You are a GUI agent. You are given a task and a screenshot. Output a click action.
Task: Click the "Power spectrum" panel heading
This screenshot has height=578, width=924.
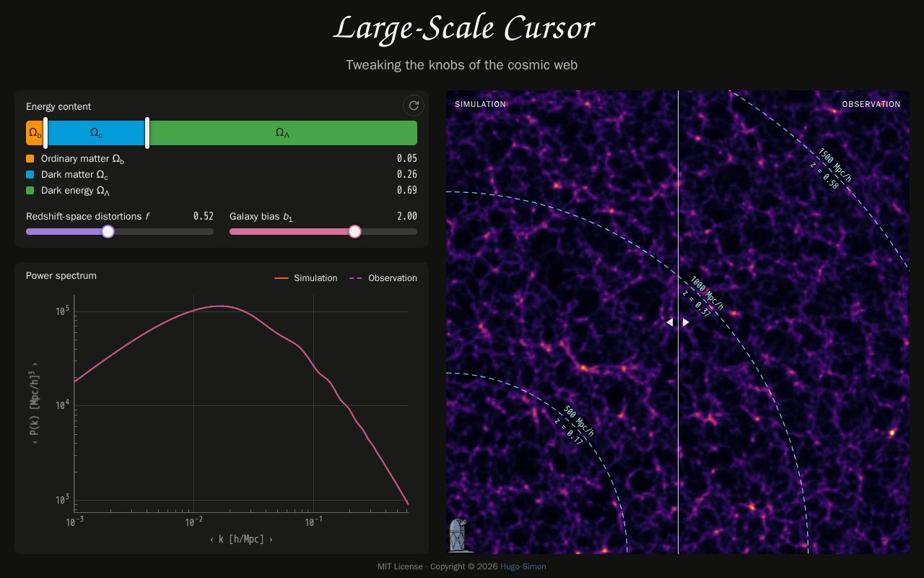click(61, 275)
